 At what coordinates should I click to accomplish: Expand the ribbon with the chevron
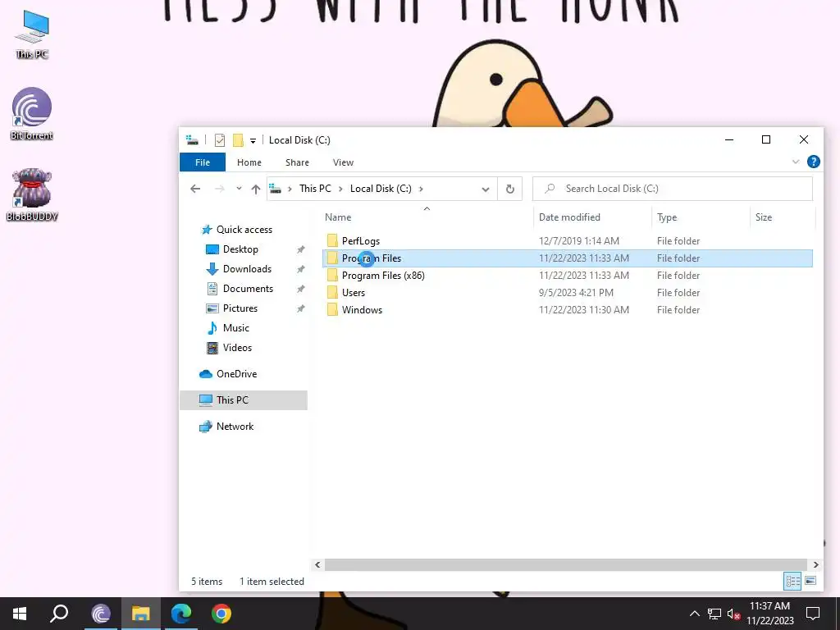pos(796,162)
